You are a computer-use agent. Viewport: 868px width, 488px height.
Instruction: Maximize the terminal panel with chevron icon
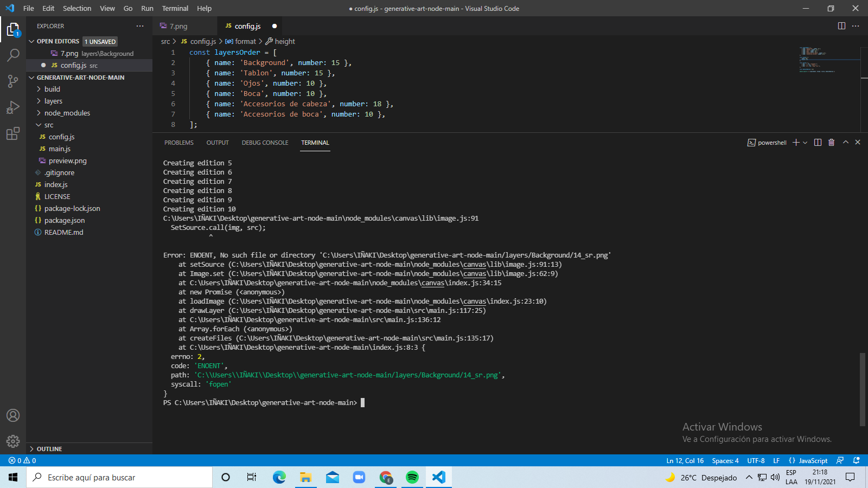845,142
